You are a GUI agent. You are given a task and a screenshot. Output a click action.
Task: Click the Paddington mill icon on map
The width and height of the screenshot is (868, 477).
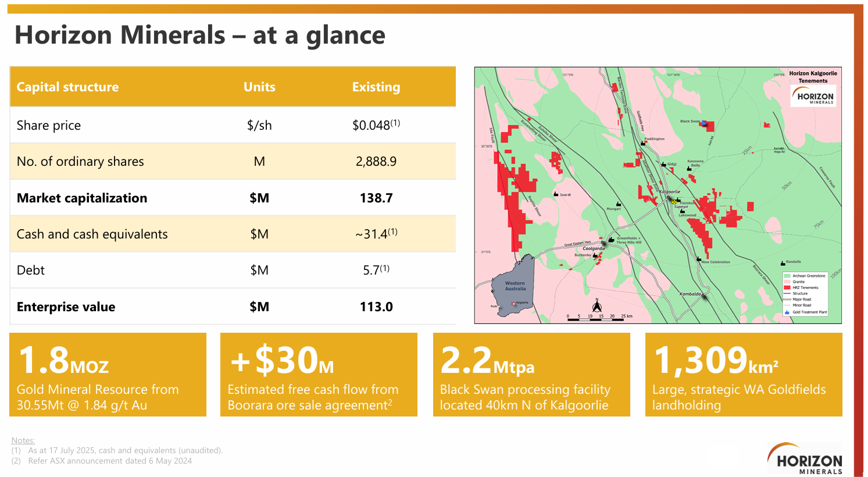[x=643, y=143]
